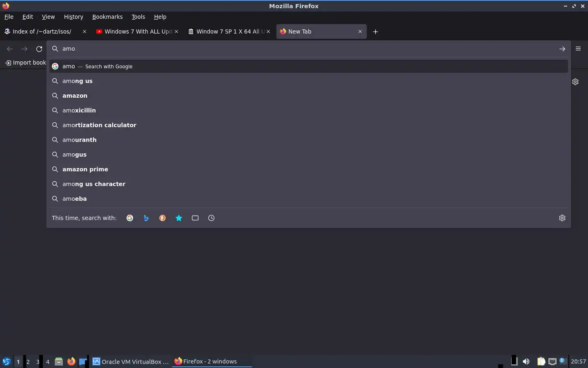Switch to workspace 4 in the pager
Image resolution: width=588 pixels, height=368 pixels.
point(47,361)
